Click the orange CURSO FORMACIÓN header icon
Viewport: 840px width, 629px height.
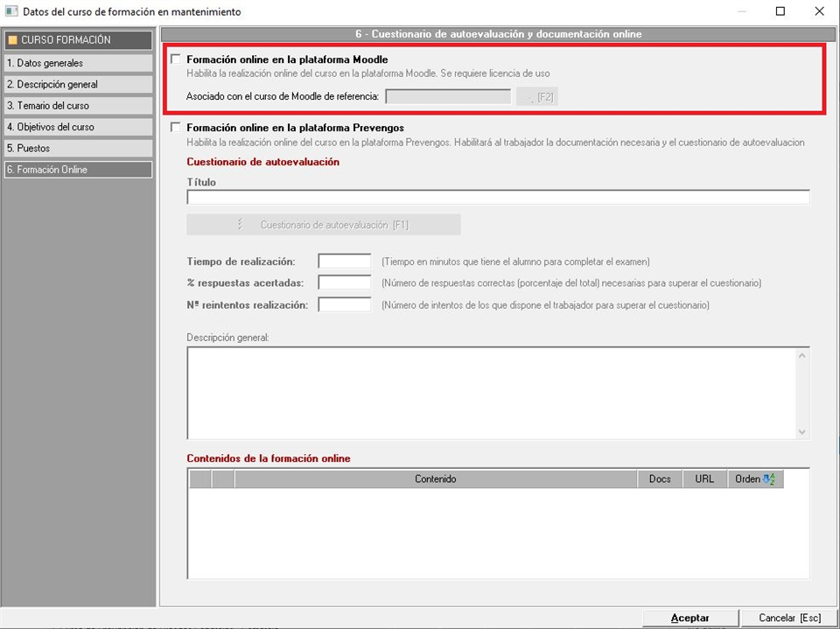(12, 40)
